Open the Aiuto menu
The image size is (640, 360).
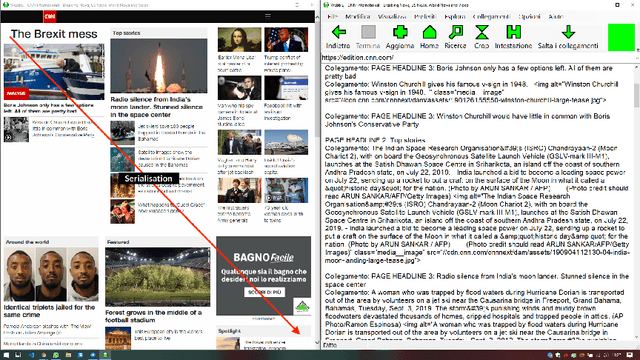556,16
